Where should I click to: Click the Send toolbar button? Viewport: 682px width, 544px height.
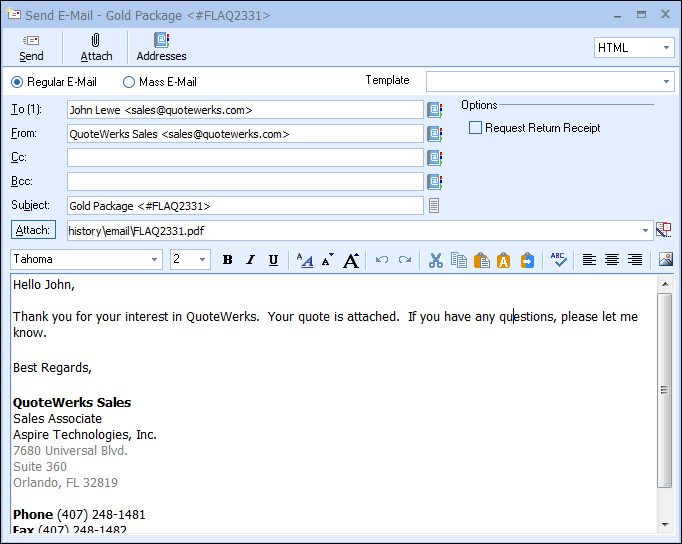[x=31, y=47]
